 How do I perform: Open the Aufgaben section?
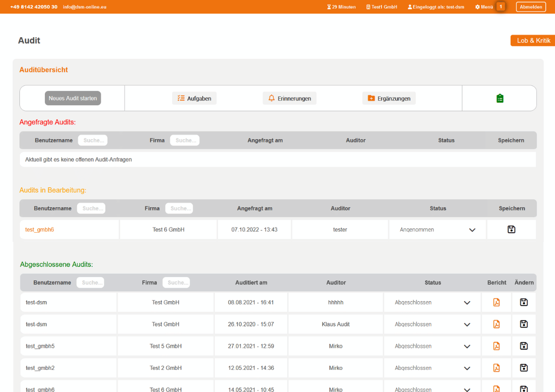pos(194,98)
